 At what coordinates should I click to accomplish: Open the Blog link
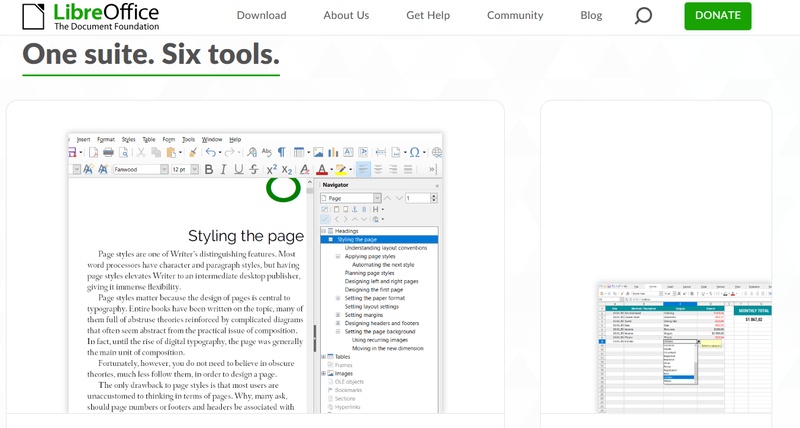point(591,15)
